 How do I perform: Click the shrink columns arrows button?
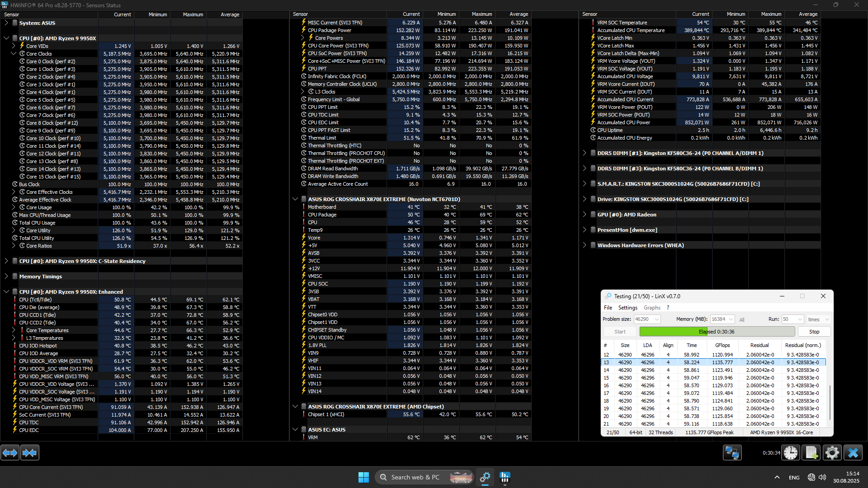(x=30, y=452)
